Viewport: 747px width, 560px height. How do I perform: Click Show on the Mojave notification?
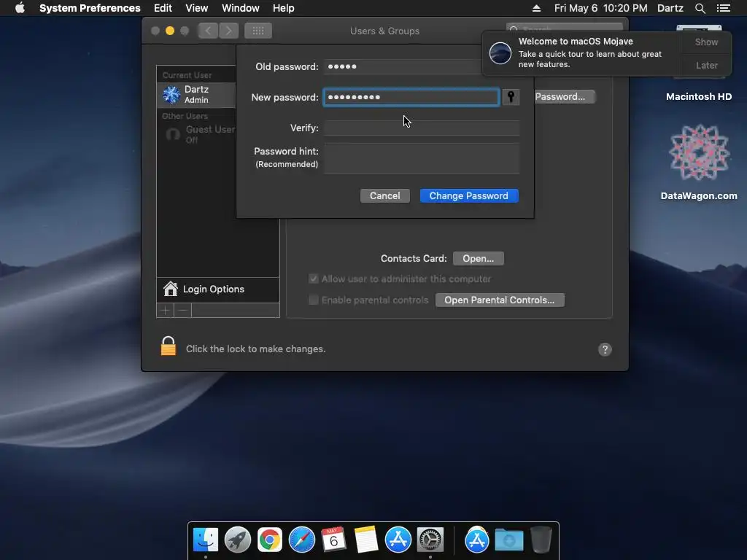706,42
